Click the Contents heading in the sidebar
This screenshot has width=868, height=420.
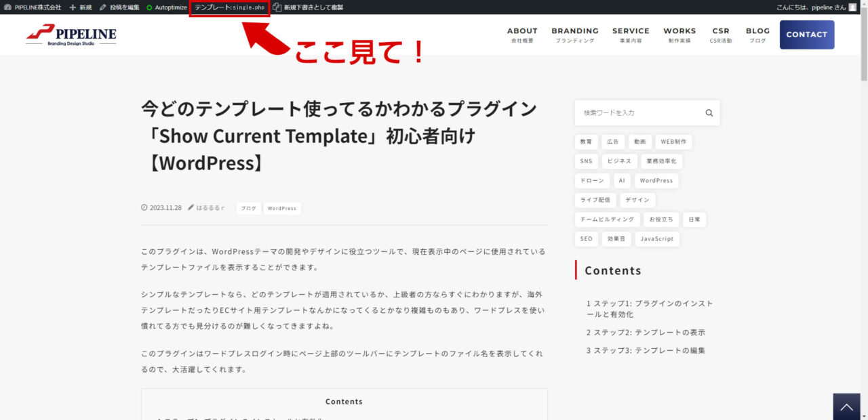coord(613,270)
